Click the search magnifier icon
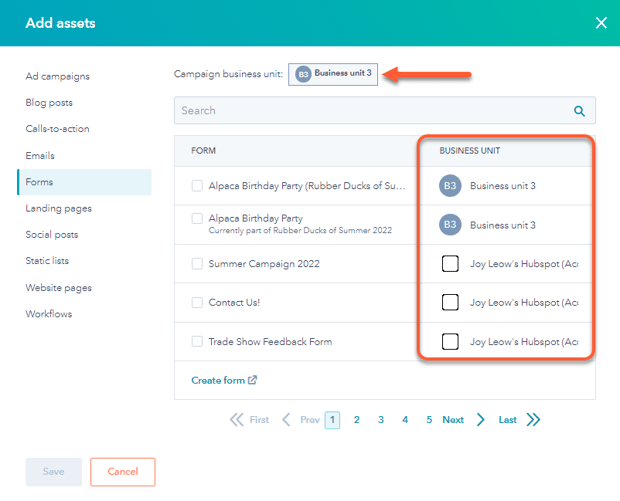The width and height of the screenshot is (620, 501). pyautogui.click(x=579, y=111)
